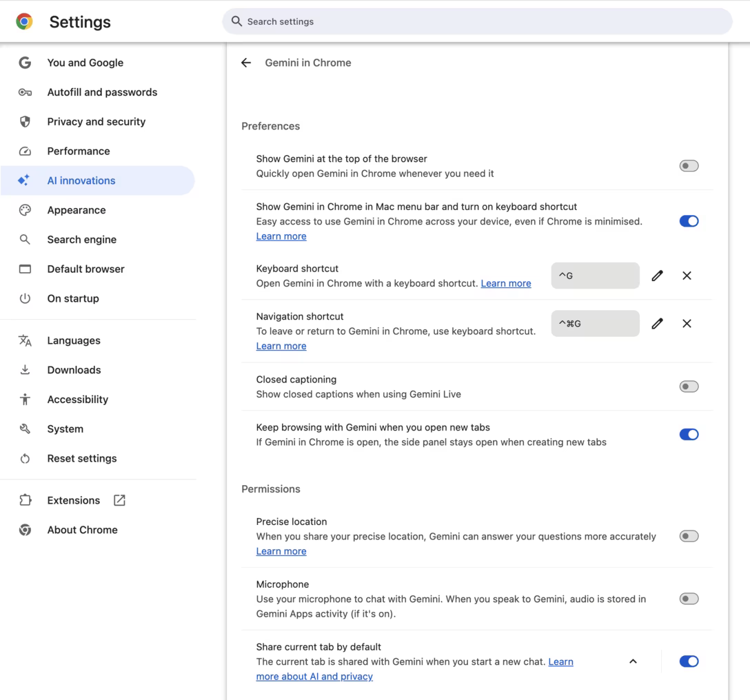Viewport: 750px width, 700px height.
Task: Click the window icon for Default browser
Action: pos(25,269)
